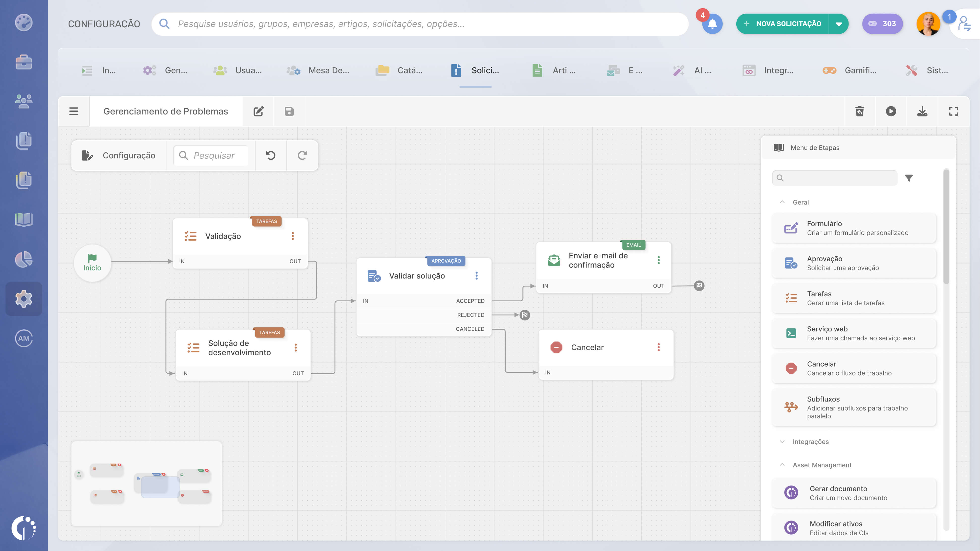This screenshot has height=551, width=980.
Task: Download the workflow
Action: click(922, 111)
